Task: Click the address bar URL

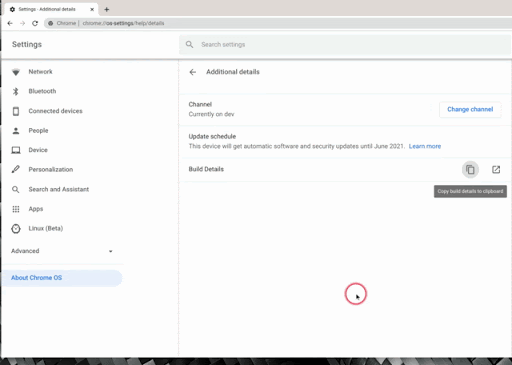Action: [123, 23]
